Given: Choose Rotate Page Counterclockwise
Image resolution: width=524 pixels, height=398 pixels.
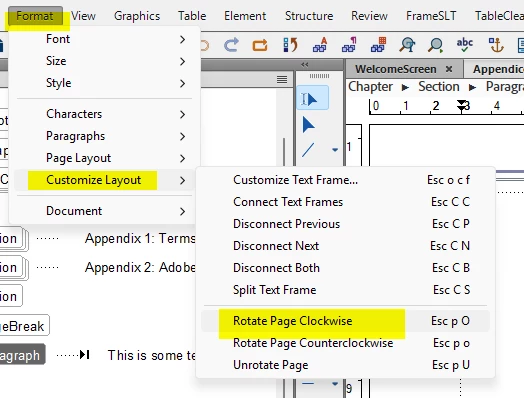Looking at the screenshot, I should pyautogui.click(x=346, y=343).
